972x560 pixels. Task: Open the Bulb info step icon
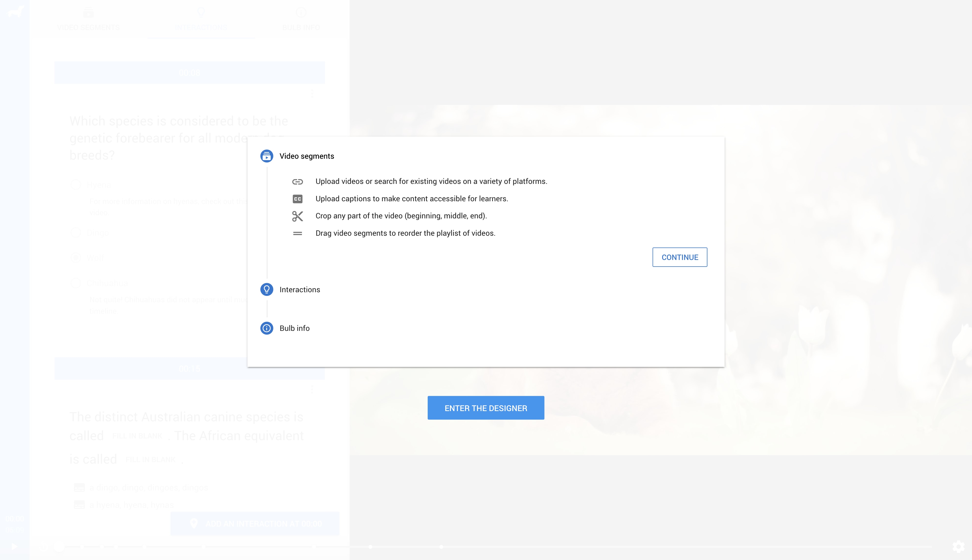pos(267,328)
